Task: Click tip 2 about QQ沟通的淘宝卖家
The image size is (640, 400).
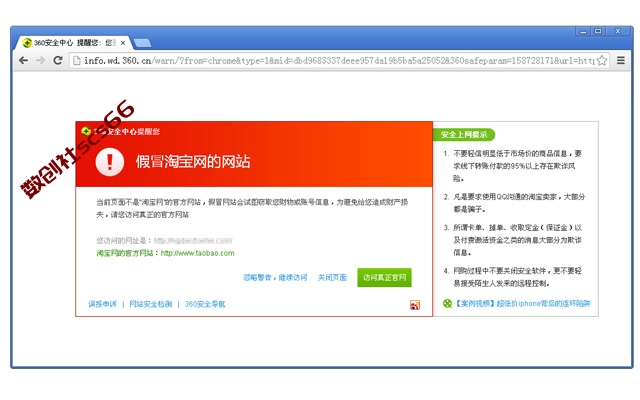Action: 514,203
